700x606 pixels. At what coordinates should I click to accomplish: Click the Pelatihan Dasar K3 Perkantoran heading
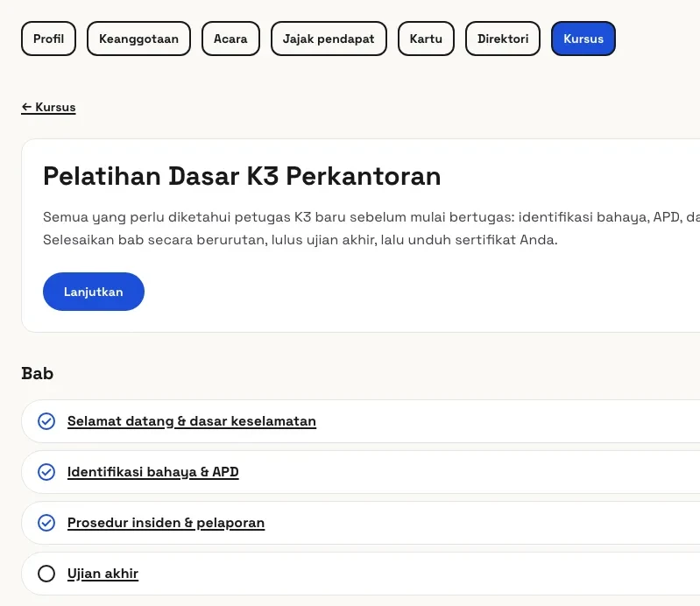tap(242, 176)
